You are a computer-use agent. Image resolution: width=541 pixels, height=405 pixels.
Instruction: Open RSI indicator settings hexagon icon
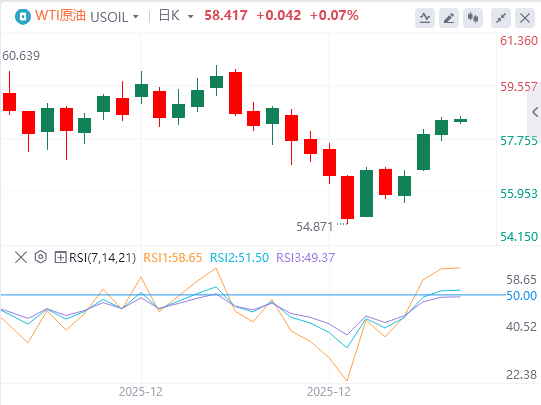[x=41, y=257]
